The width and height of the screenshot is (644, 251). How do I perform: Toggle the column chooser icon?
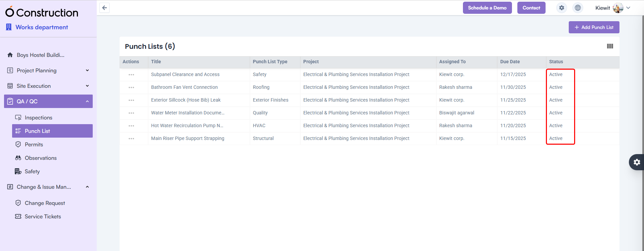tap(610, 46)
